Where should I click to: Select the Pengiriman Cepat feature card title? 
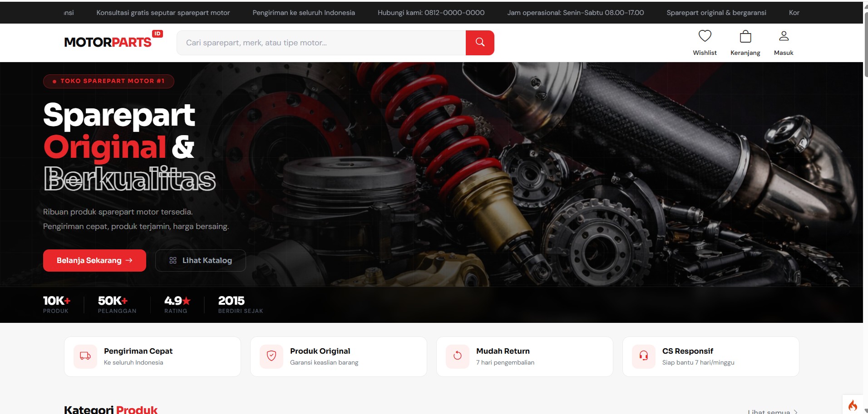point(138,351)
